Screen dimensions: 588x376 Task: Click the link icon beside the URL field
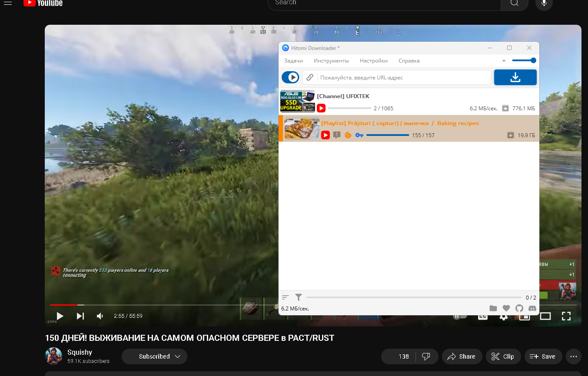[310, 77]
